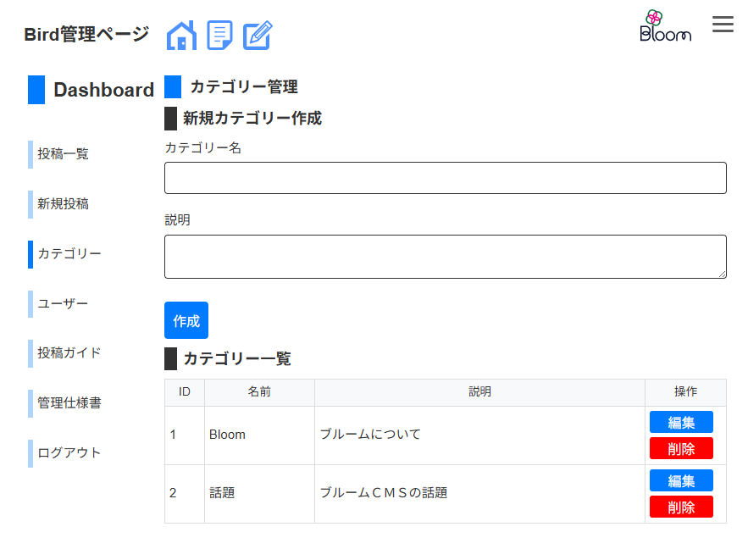
Task: Edit the Bloom category with 編集
Action: point(681,421)
